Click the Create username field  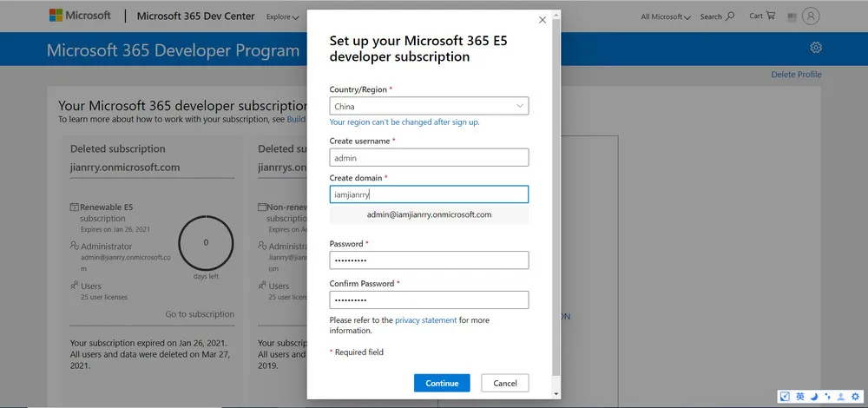point(429,158)
